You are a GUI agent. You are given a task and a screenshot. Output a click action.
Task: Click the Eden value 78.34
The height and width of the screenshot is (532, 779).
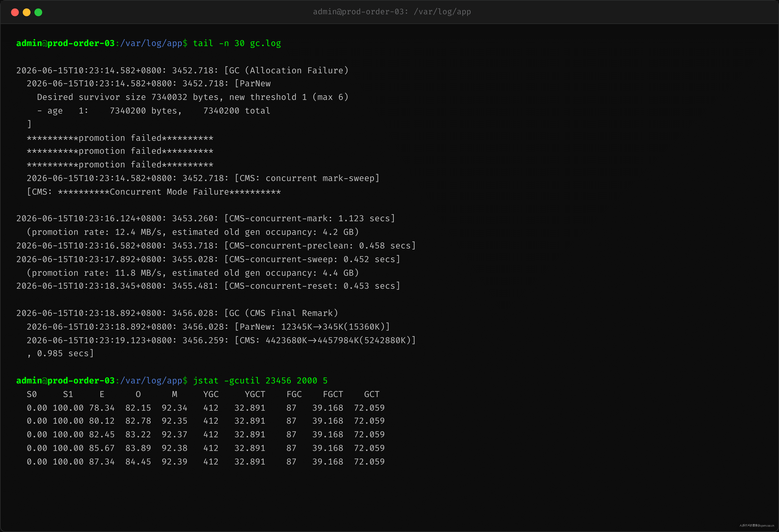pos(102,408)
